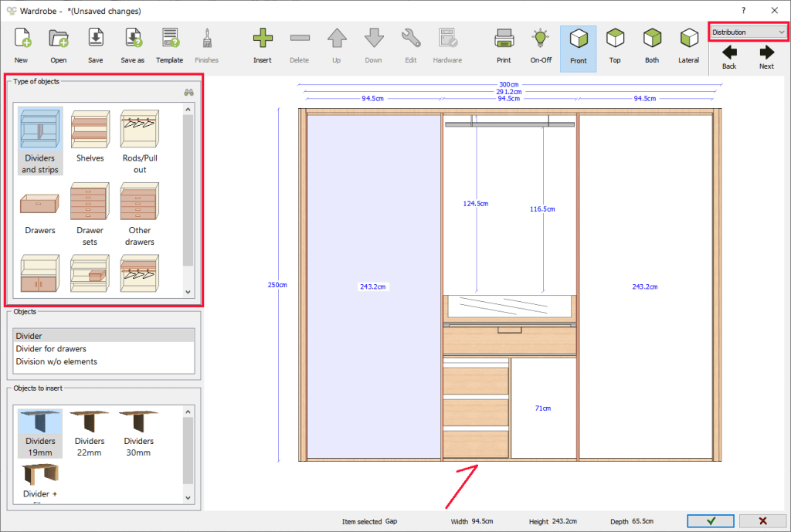Viewport: 791px width, 532px height.
Task: Select Divider for drawers entry
Action: pos(104,349)
